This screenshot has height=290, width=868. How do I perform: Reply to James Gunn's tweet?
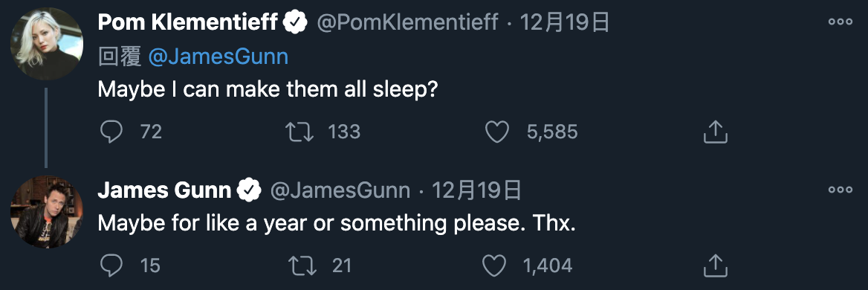(111, 265)
